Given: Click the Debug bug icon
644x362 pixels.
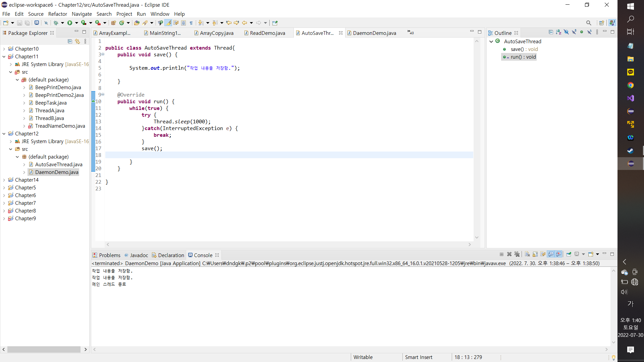Looking at the screenshot, I should (x=56, y=23).
